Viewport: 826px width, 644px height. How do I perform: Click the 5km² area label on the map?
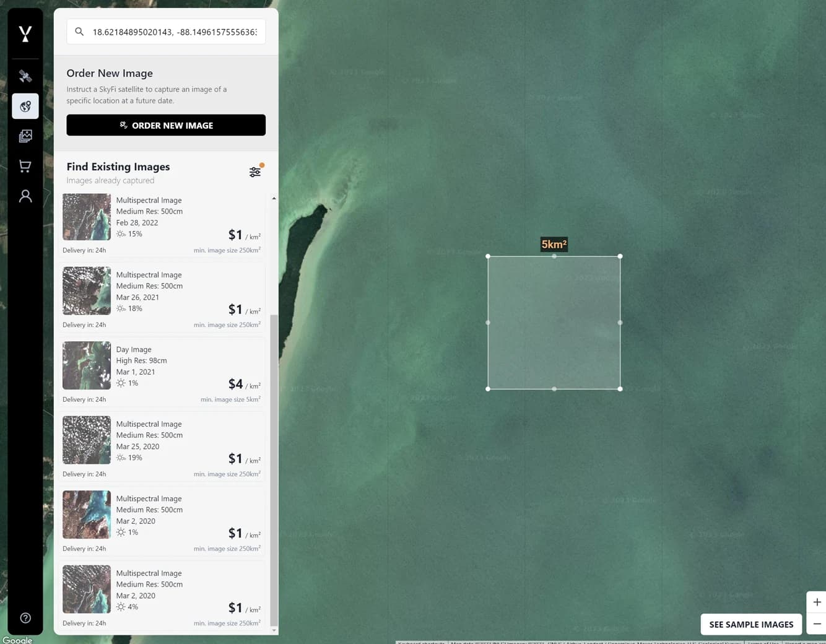tap(554, 244)
